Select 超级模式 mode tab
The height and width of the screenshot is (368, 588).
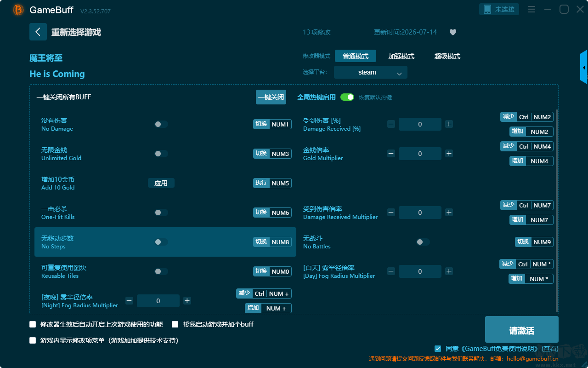[x=447, y=56]
